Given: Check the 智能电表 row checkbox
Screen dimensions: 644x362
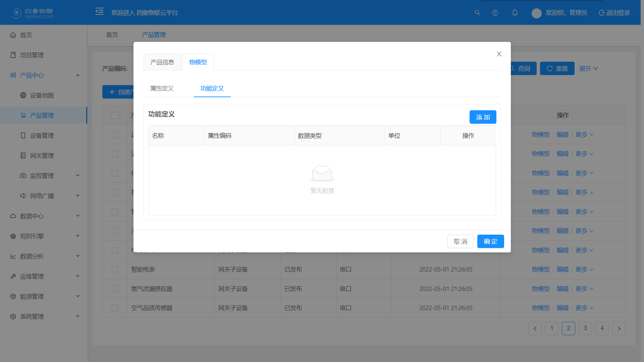Looking at the screenshot, I should 115,269.
